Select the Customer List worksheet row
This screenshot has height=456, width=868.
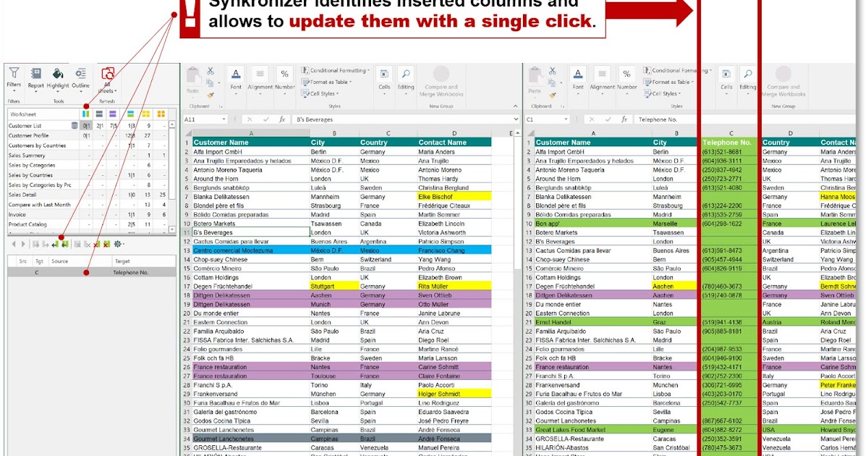click(87, 126)
